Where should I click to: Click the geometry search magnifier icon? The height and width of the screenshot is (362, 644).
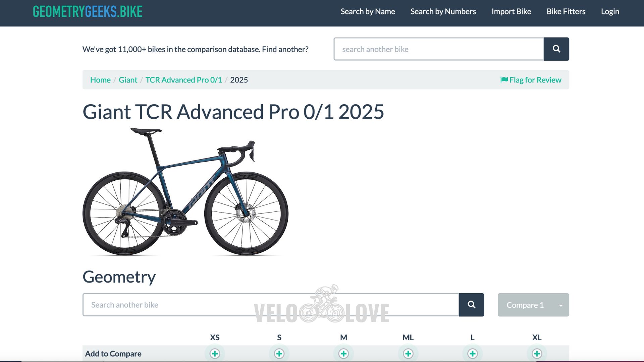[472, 305]
